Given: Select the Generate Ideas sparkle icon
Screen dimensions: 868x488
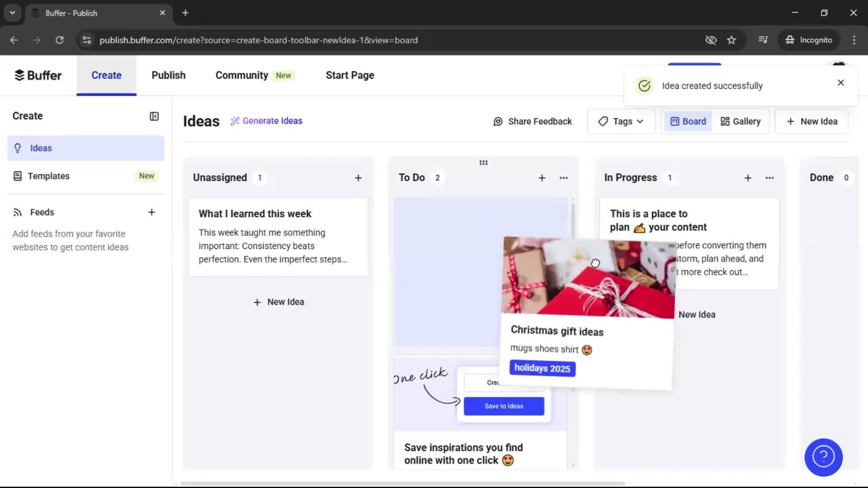Looking at the screenshot, I should 235,121.
